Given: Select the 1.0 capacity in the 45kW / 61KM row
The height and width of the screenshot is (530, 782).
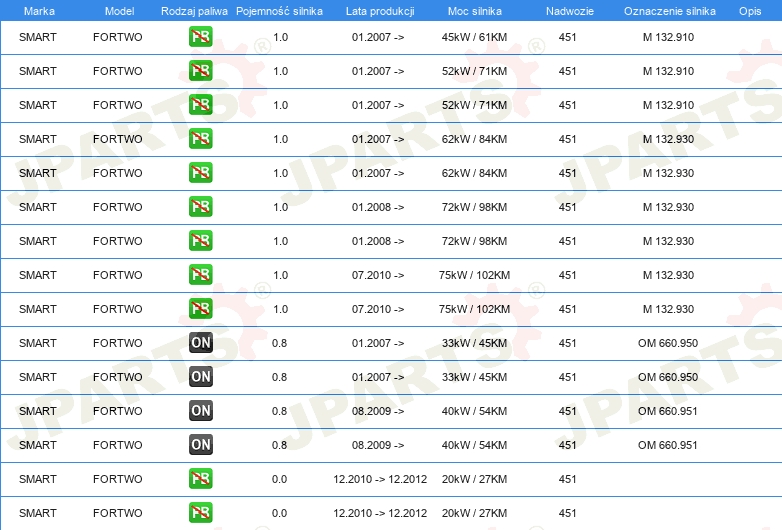Looking at the screenshot, I should [x=281, y=37].
